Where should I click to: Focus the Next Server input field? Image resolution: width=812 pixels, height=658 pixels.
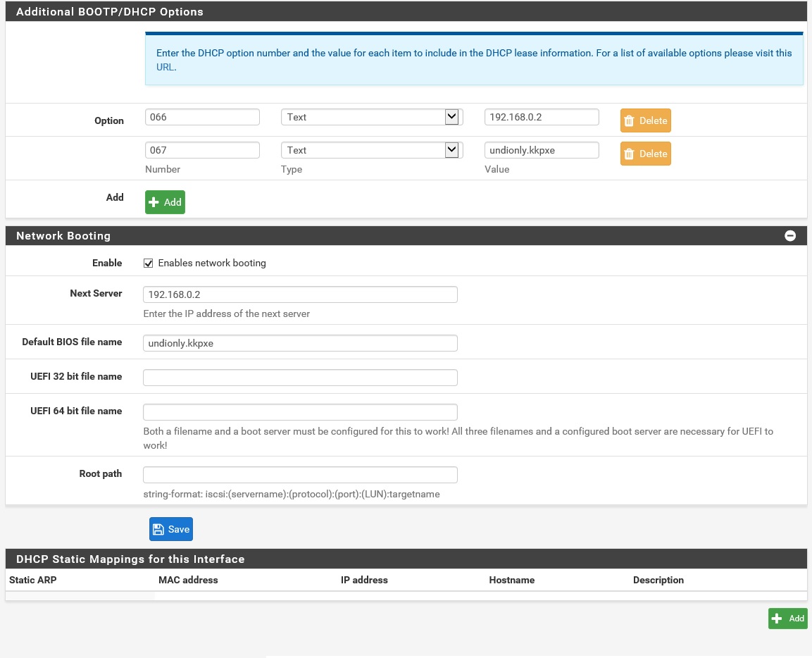pos(300,294)
